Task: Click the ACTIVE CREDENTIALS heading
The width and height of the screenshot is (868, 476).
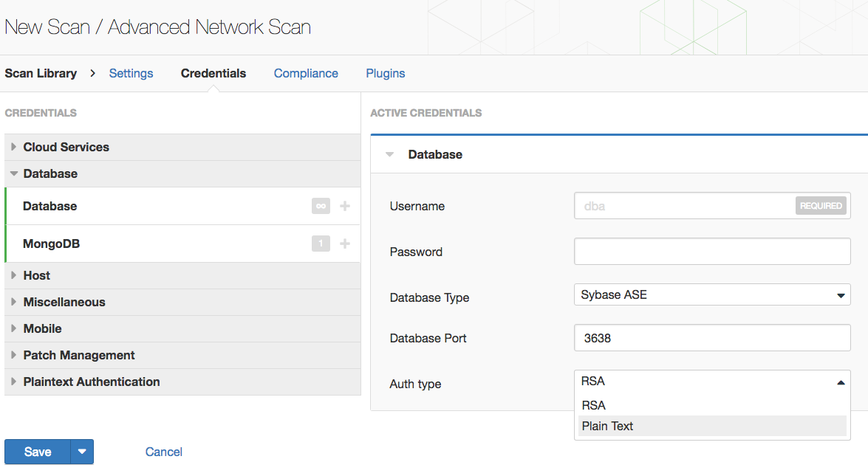Action: 426,113
